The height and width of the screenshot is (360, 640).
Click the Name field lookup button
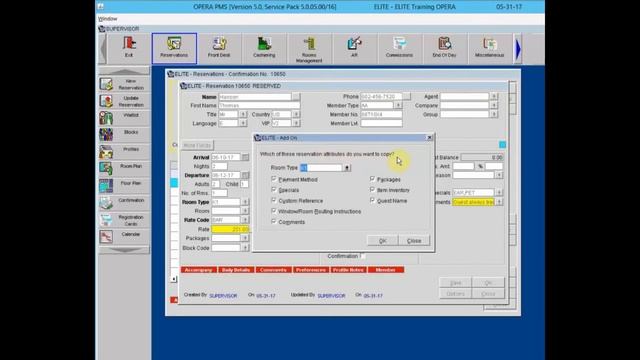(296, 97)
